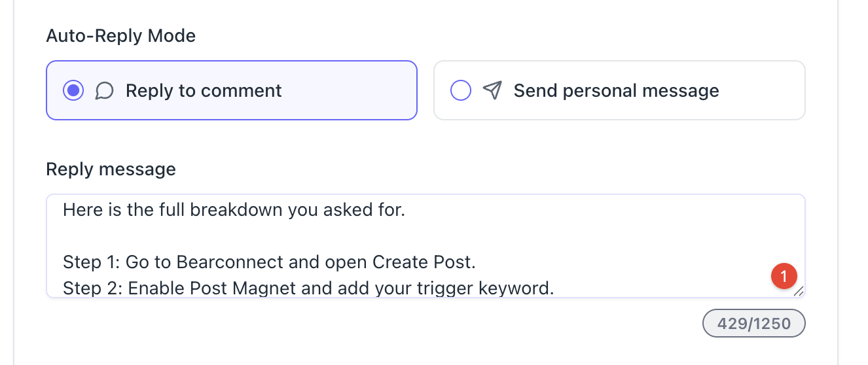Click the paper plane icon for personal message

coord(492,90)
